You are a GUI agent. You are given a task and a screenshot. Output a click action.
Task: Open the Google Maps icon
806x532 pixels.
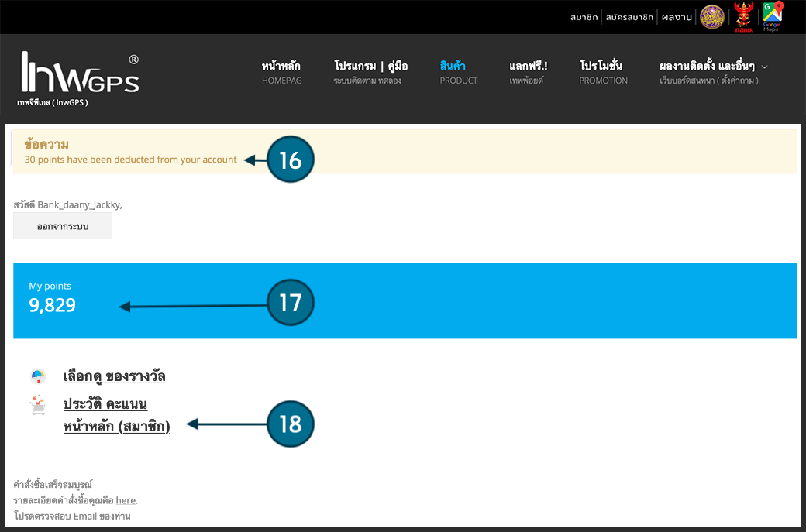(x=771, y=16)
